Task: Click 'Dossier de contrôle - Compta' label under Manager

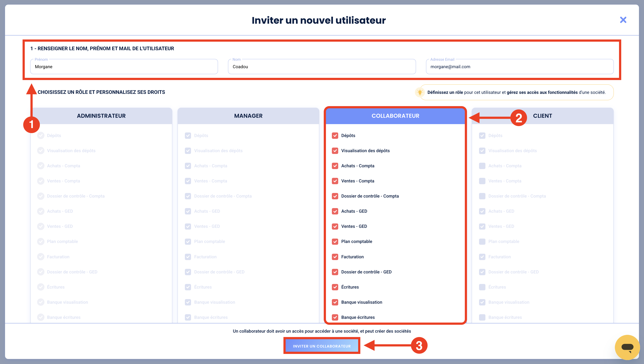Action: pos(223,196)
